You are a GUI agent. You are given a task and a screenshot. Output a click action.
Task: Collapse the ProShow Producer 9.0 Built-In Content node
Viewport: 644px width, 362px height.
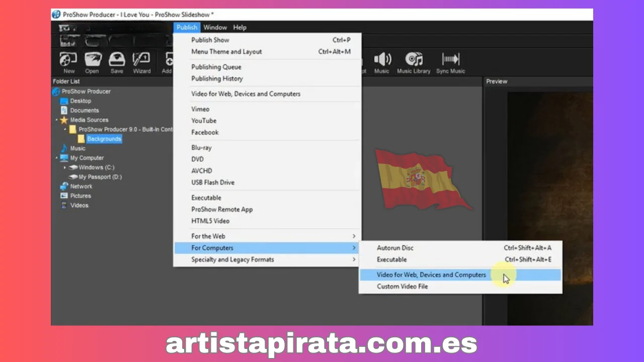[x=65, y=130]
